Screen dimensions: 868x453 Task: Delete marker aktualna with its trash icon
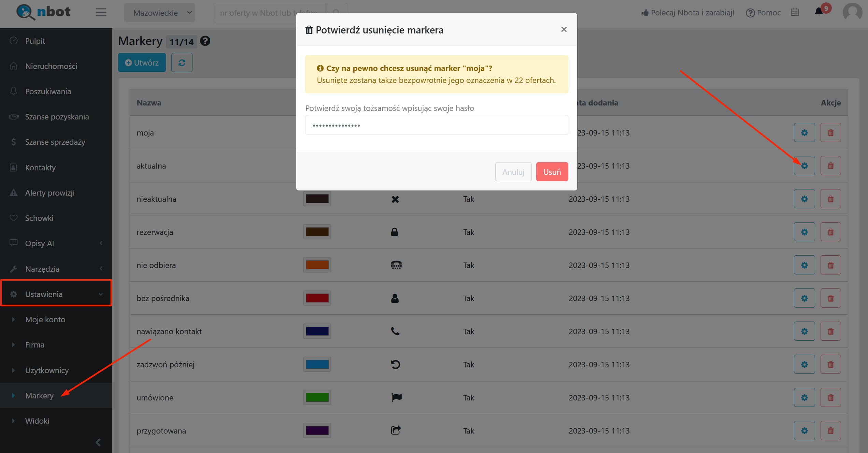point(830,166)
